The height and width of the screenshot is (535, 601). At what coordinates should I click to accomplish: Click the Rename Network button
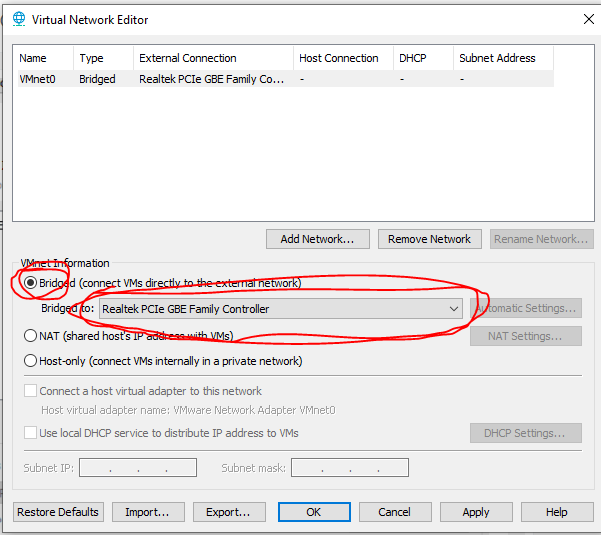coord(542,239)
